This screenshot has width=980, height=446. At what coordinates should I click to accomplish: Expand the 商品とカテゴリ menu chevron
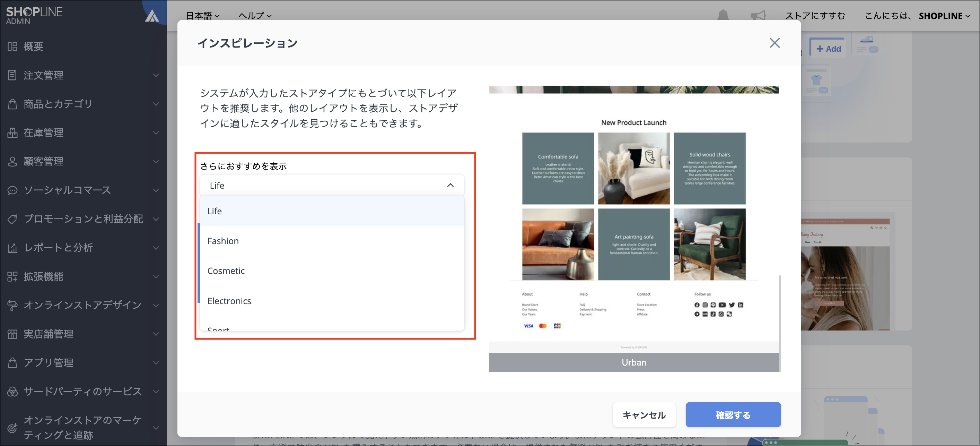156,104
